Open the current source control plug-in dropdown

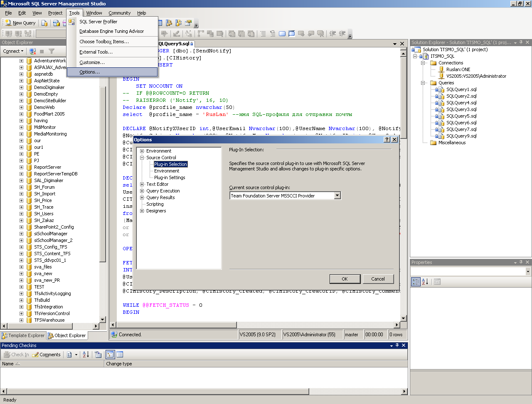point(337,195)
